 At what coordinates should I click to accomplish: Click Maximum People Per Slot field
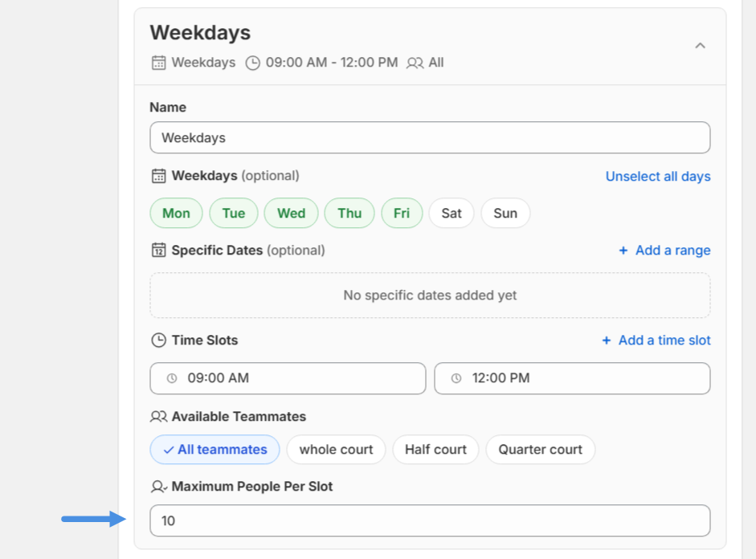[430, 520]
